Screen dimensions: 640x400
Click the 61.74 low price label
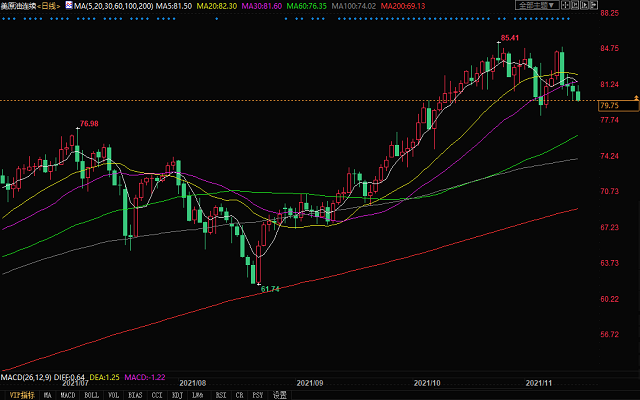[x=269, y=288]
